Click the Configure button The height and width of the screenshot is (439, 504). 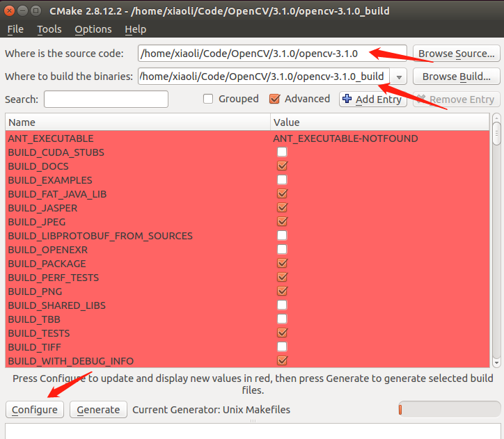tap(35, 410)
